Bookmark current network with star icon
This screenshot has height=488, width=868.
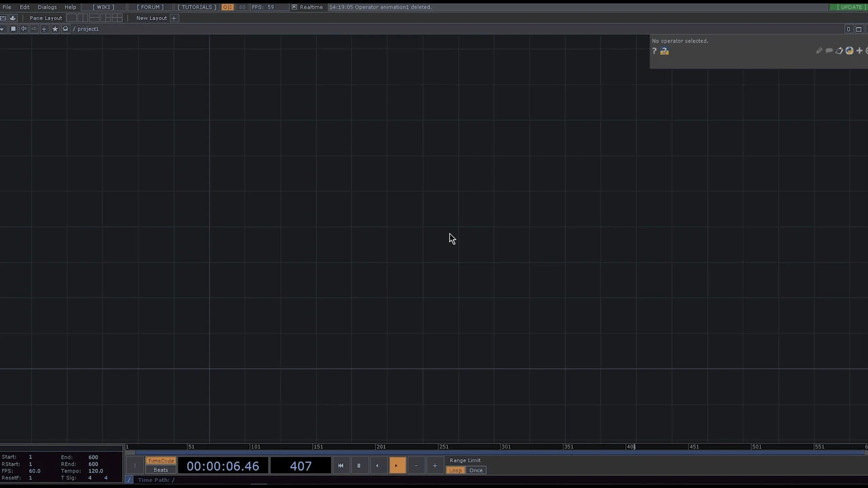tap(55, 29)
